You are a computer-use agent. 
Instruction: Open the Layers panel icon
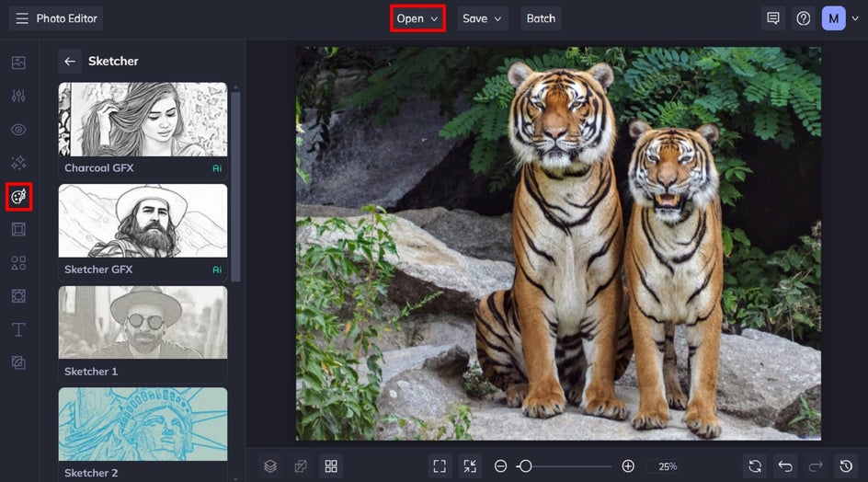(270, 466)
